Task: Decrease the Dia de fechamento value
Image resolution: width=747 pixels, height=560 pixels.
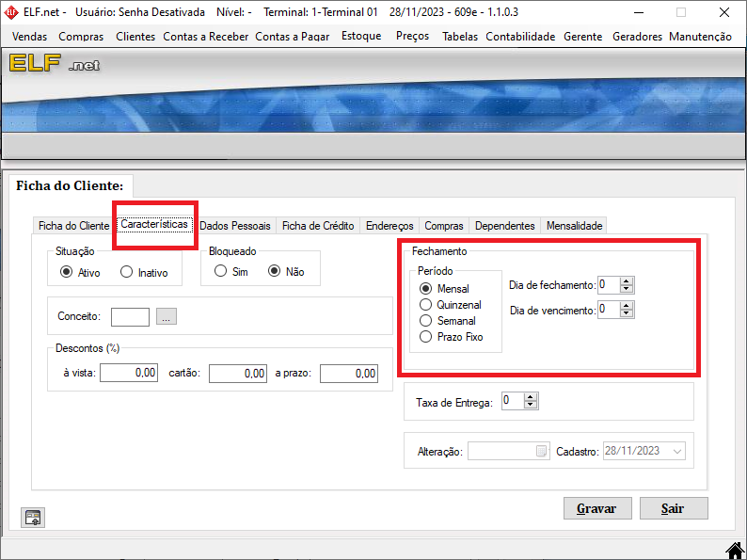Action: click(x=627, y=289)
